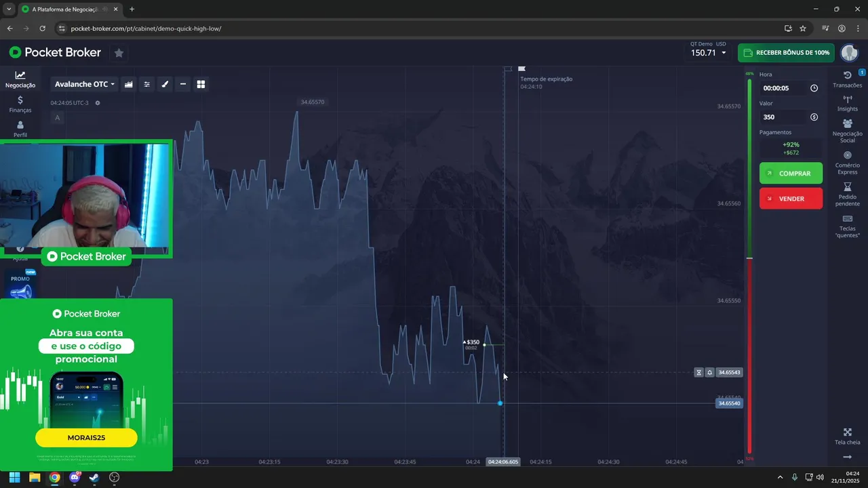This screenshot has width=868, height=488.
Task: Add asset to favorites with star icon
Action: pyautogui.click(x=119, y=52)
